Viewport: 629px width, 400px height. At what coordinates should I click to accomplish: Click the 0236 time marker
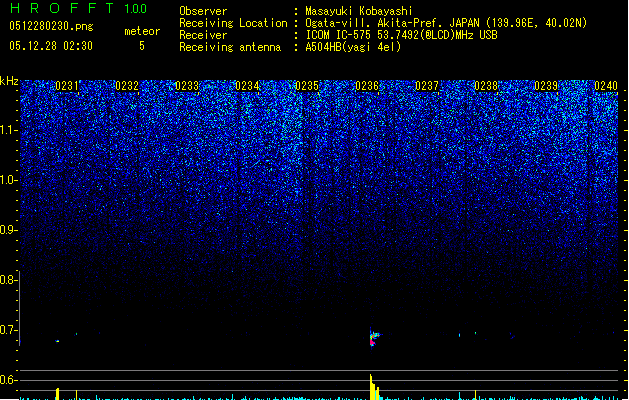click(367, 86)
